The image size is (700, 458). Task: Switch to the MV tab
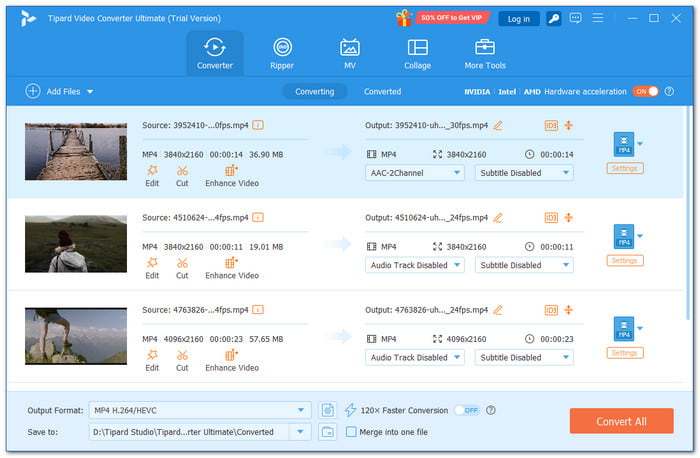(350, 54)
